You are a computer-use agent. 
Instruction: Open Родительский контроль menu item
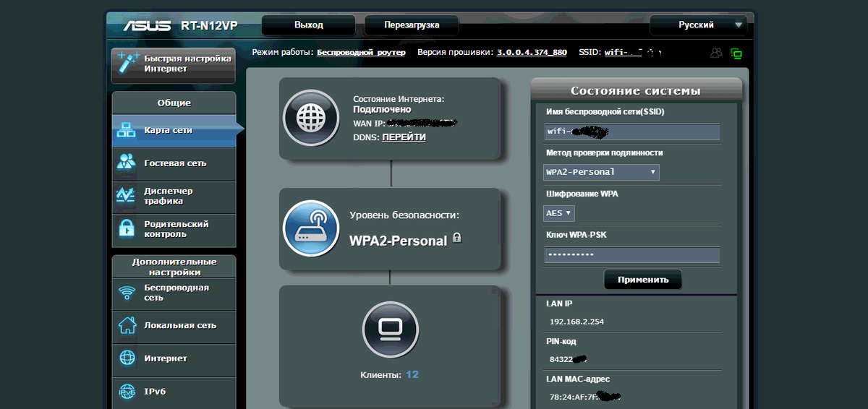(x=174, y=229)
